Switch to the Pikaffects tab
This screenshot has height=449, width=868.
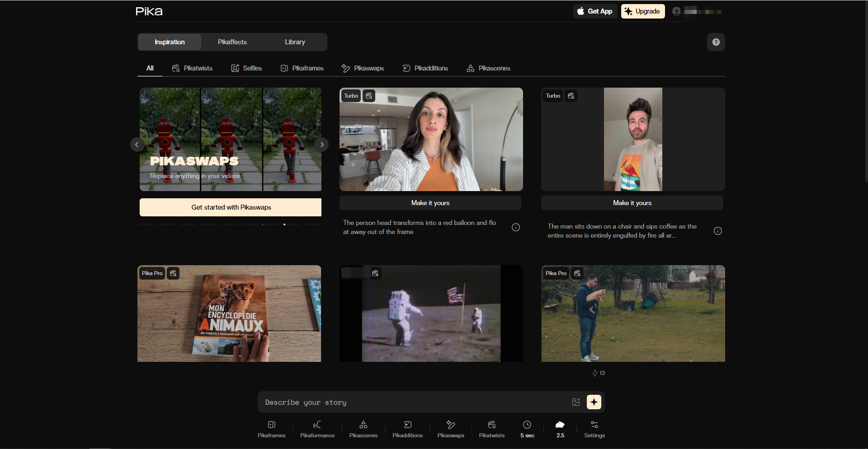pyautogui.click(x=232, y=42)
